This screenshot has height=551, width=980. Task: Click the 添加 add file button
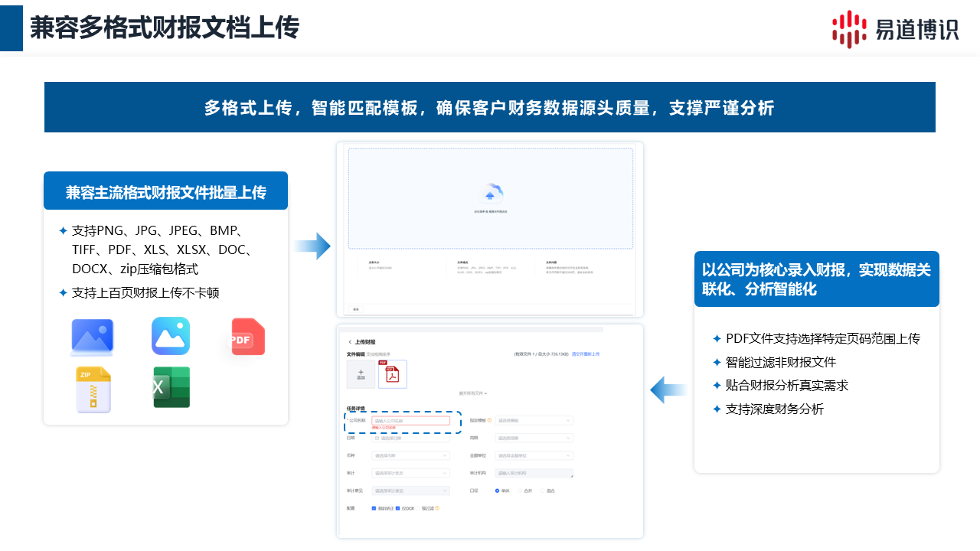pos(361,374)
